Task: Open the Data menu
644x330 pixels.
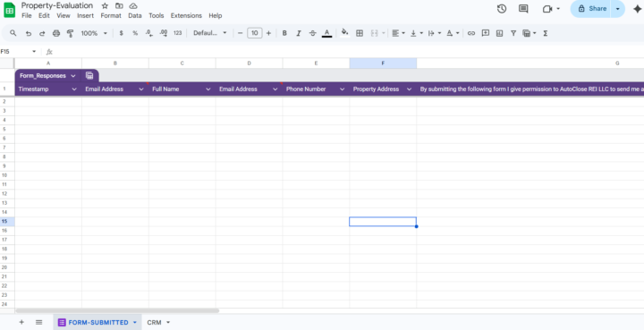Action: coord(135,15)
